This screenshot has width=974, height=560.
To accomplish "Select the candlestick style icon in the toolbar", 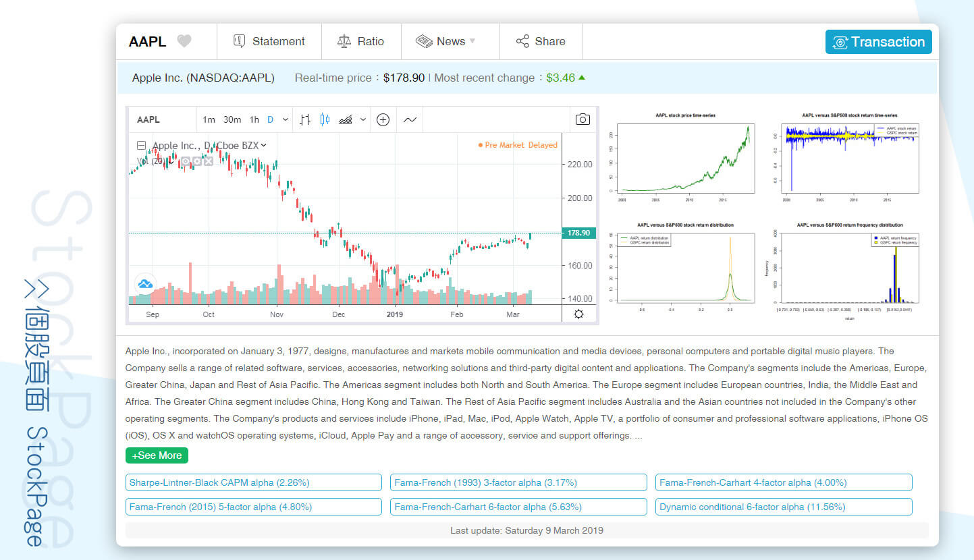I will coord(325,119).
